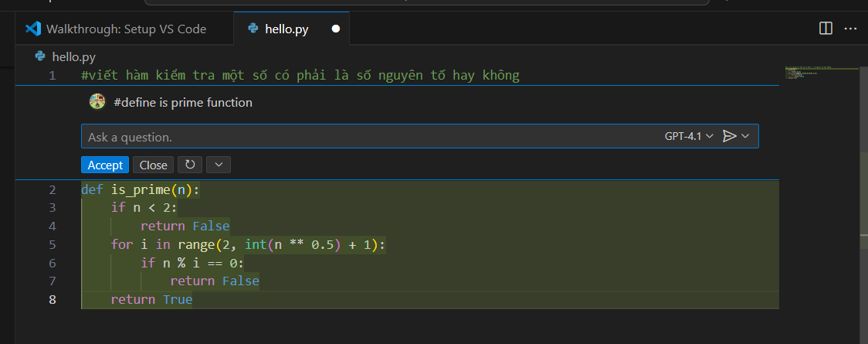Open the More Actions ellipsis menu
The image size is (868, 344).
coord(850,29)
